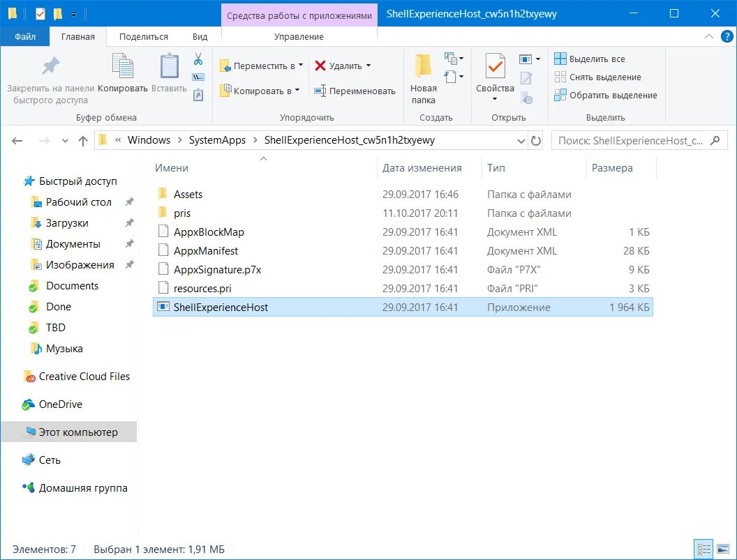Click the scissors Cut icon
737x560 pixels.
[198, 59]
